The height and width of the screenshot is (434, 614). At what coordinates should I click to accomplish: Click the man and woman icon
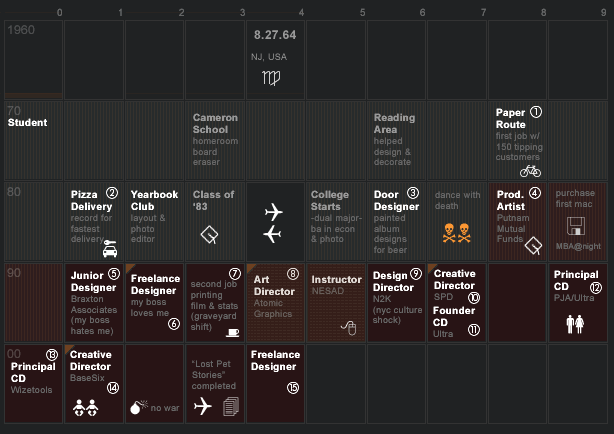575,324
